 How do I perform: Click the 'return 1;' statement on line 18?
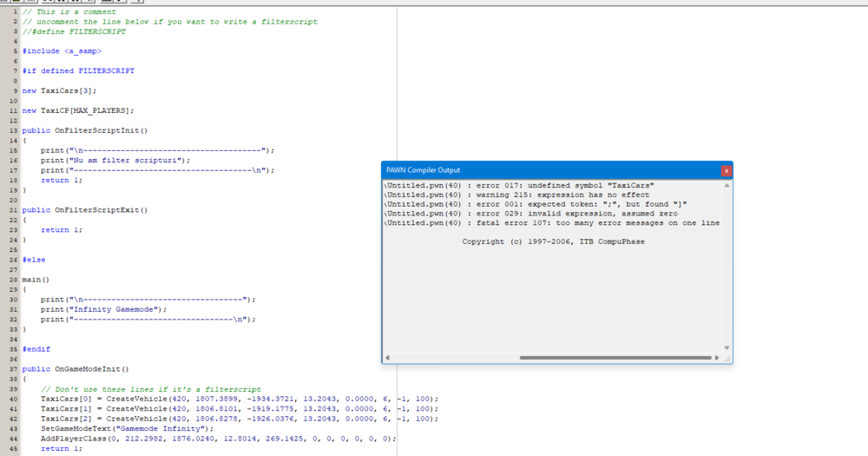(x=62, y=180)
